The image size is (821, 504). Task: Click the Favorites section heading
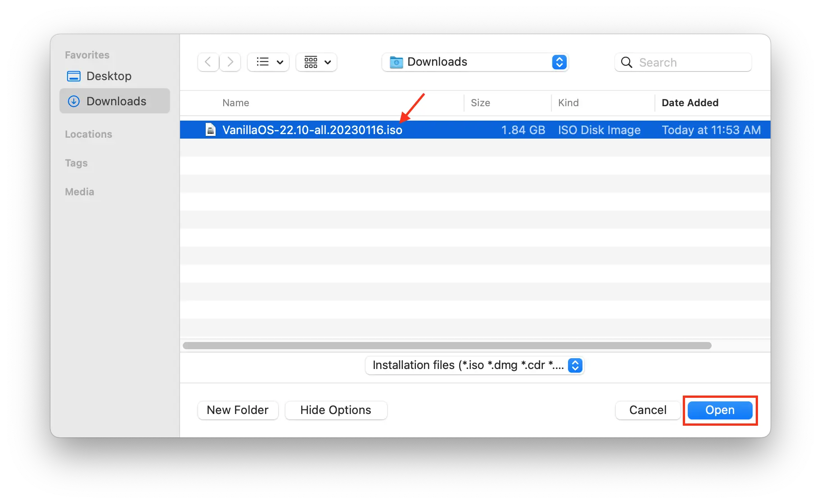coord(87,55)
